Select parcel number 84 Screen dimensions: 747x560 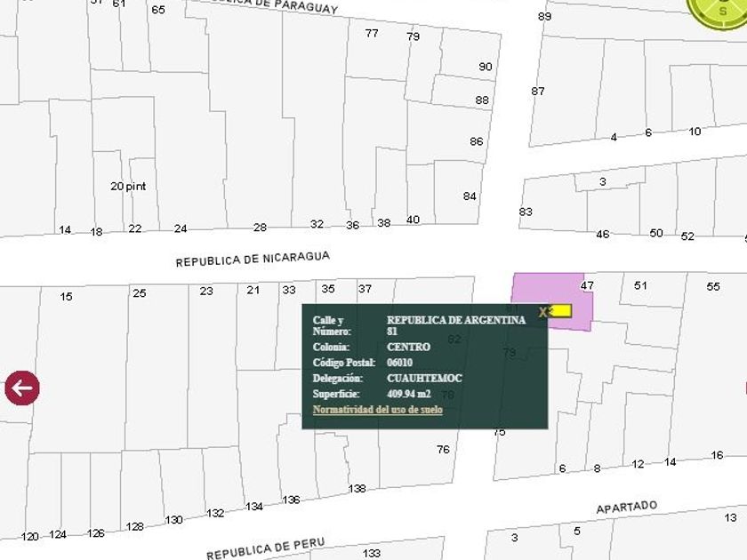coord(470,196)
